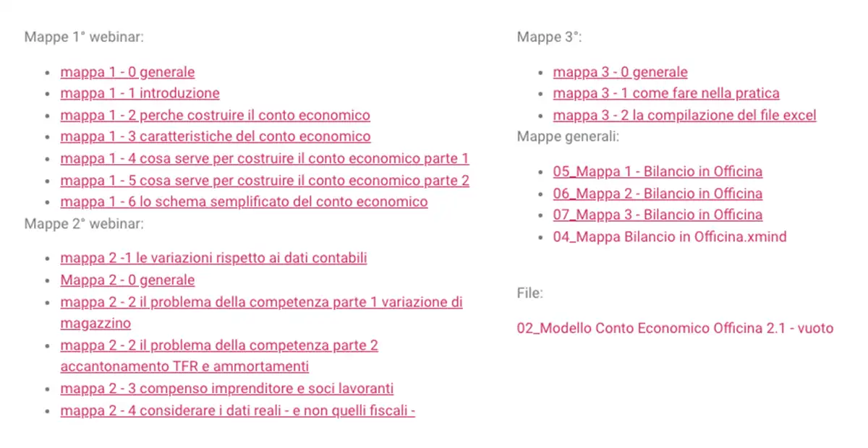Open 'mappa 2 -1 le variazioni rispetto ai dati contabili'
Viewport: 868px width, 448px height.
213,258
